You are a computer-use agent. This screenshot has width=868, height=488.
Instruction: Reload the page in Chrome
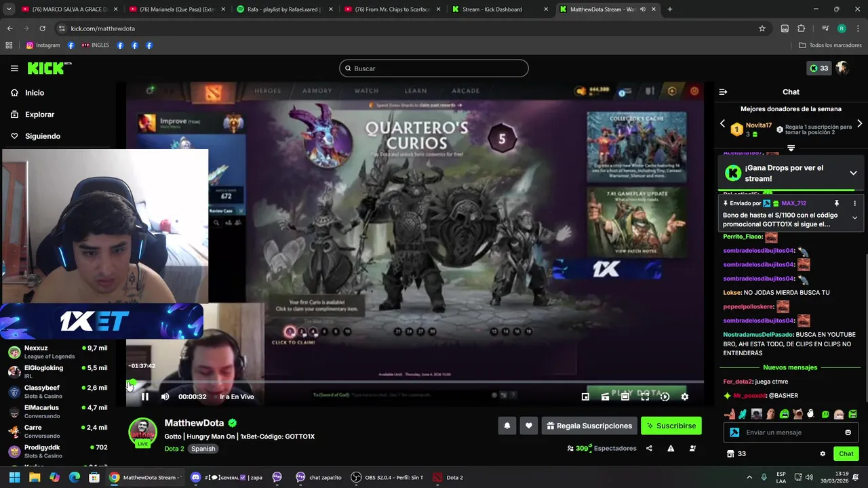point(42,28)
